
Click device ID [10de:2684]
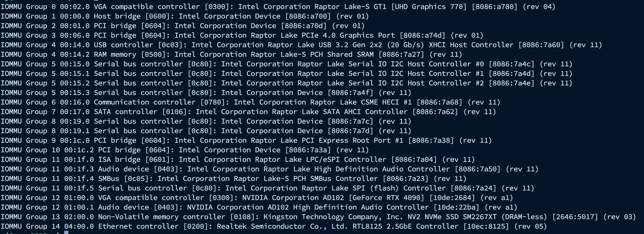pos(452,198)
